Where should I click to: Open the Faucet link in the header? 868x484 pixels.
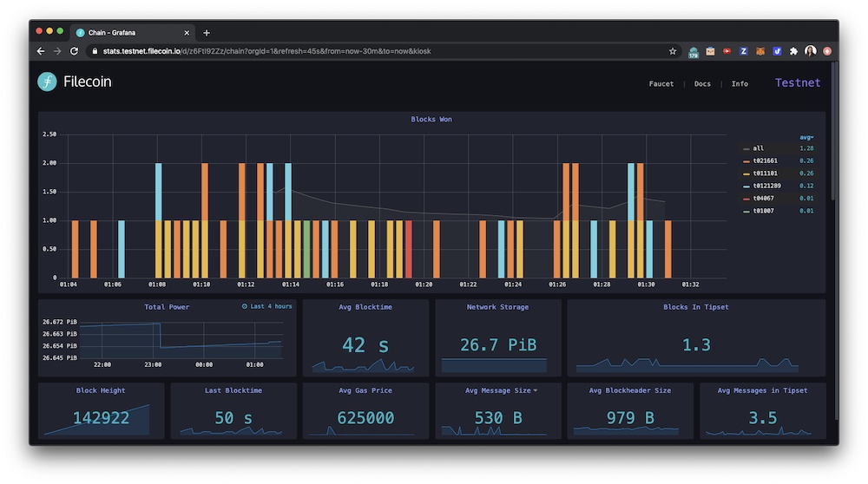(661, 84)
